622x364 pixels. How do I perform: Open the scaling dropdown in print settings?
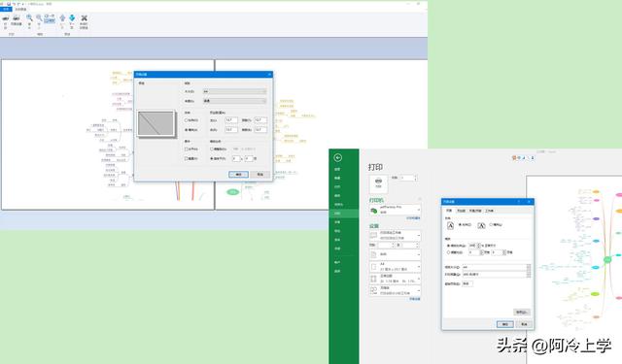tap(395, 291)
